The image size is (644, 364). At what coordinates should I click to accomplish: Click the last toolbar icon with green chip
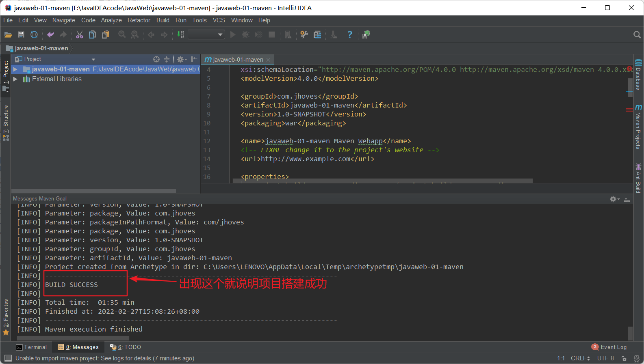tap(366, 35)
